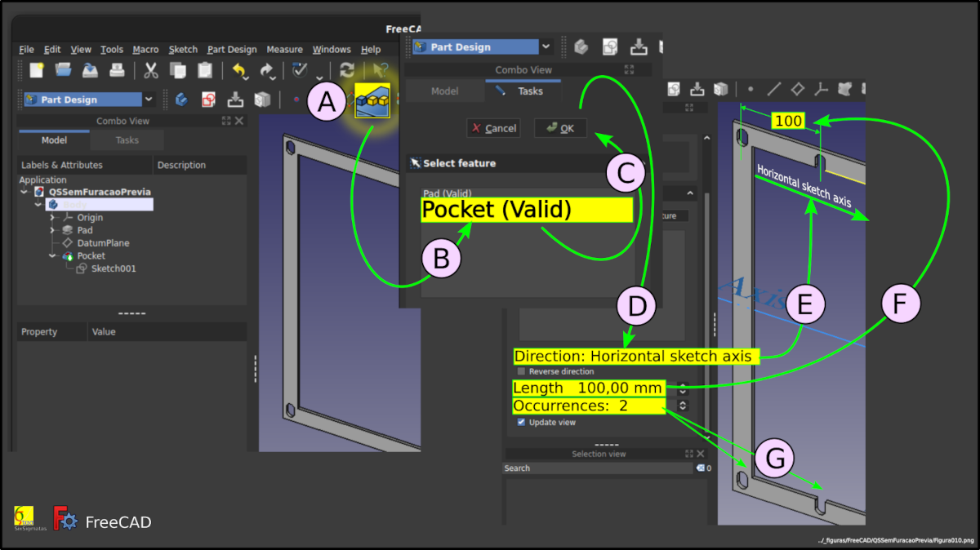This screenshot has height=550, width=980.
Task: Click the Undo arrow icon
Action: [x=238, y=71]
